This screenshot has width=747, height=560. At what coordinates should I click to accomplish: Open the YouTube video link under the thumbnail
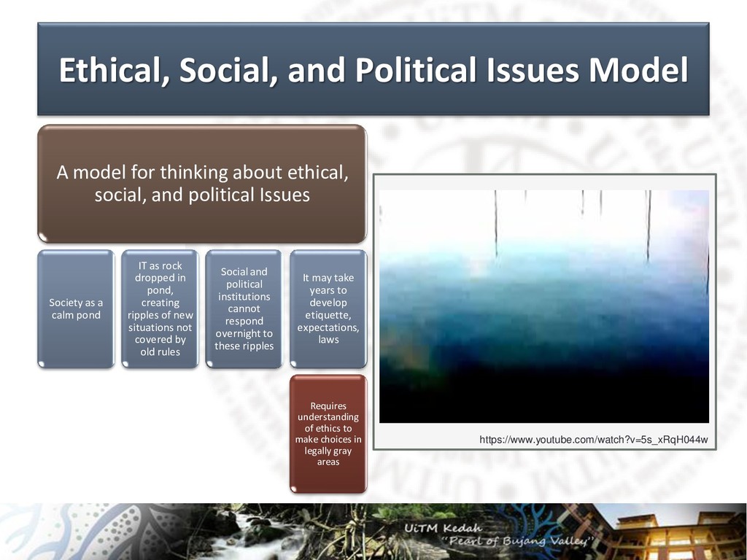coord(593,440)
